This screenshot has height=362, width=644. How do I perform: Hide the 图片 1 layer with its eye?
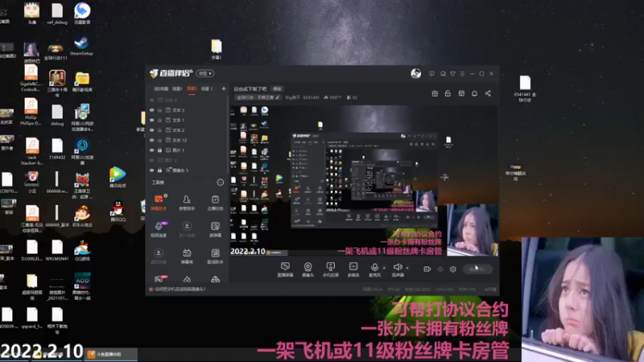152,150
